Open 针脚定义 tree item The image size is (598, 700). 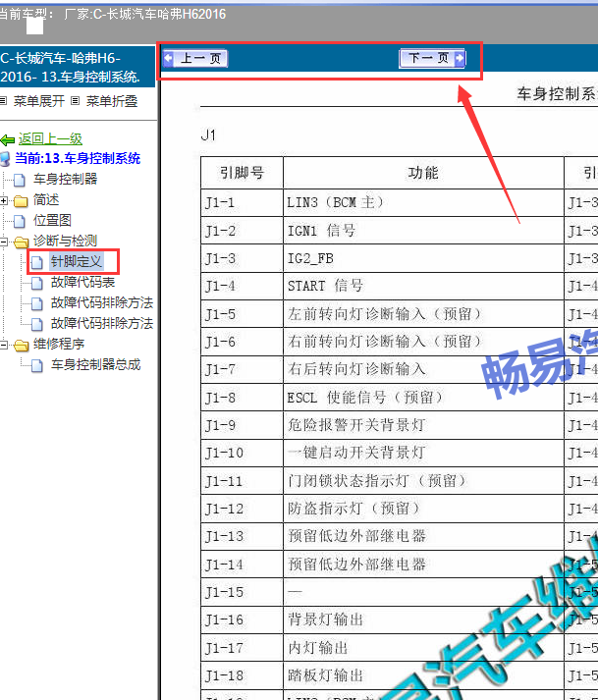tap(77, 261)
